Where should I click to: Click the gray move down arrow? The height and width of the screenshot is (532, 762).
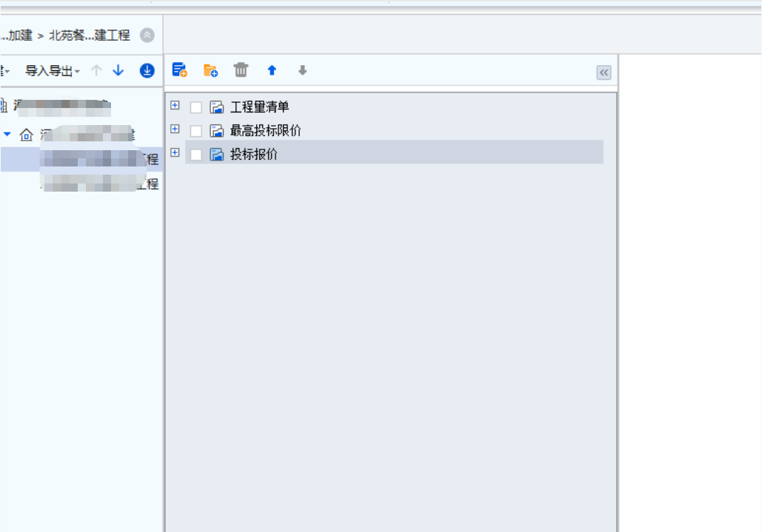[x=302, y=70]
